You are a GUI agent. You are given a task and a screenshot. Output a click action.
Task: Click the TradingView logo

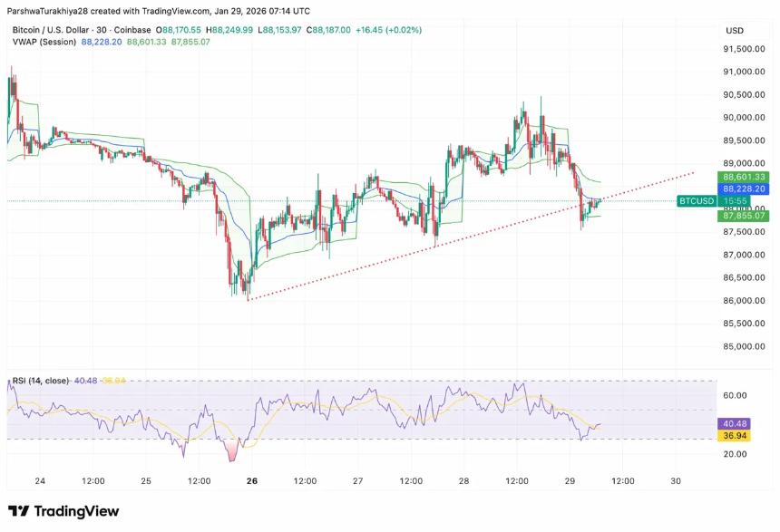coord(62,511)
